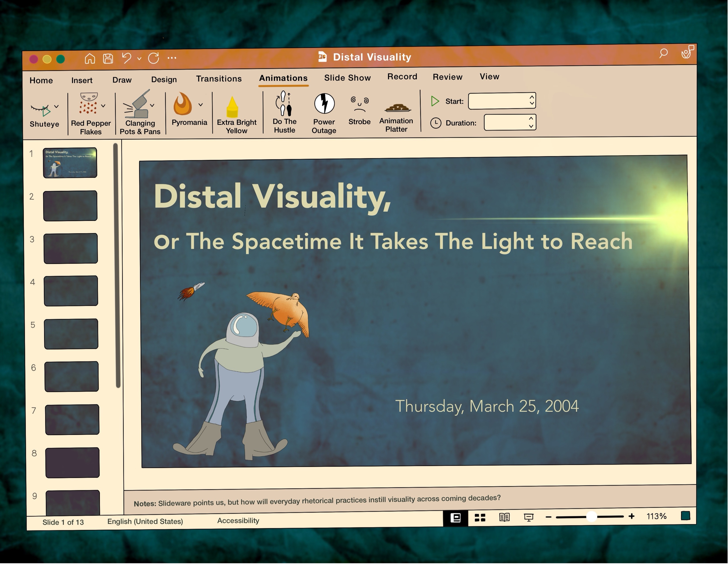The width and height of the screenshot is (728, 565).
Task: Click the Duration input field
Action: (x=510, y=122)
